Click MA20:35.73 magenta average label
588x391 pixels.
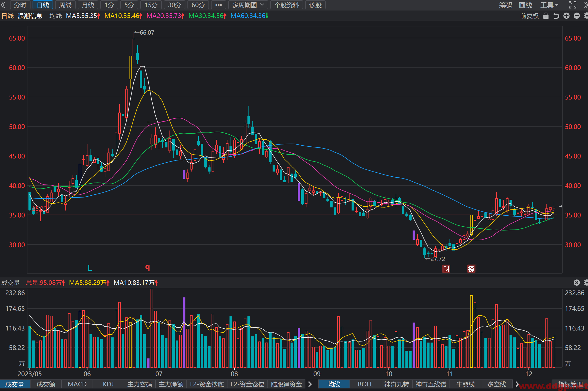tap(165, 16)
